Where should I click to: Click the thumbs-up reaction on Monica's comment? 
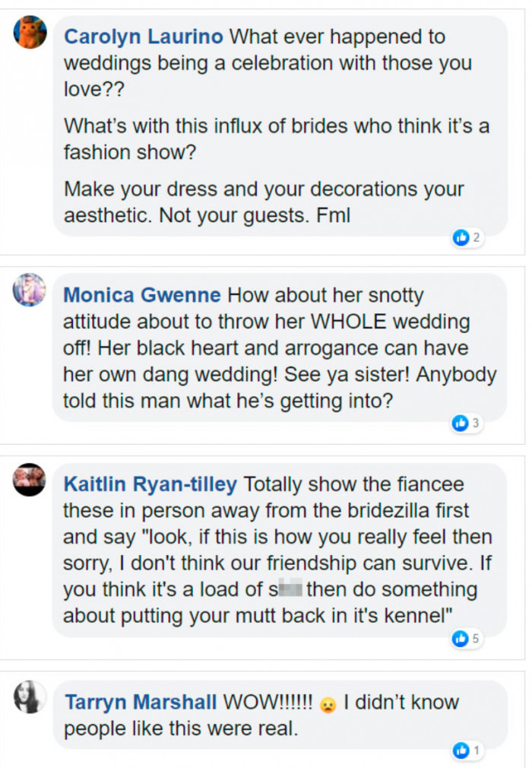[465, 423]
